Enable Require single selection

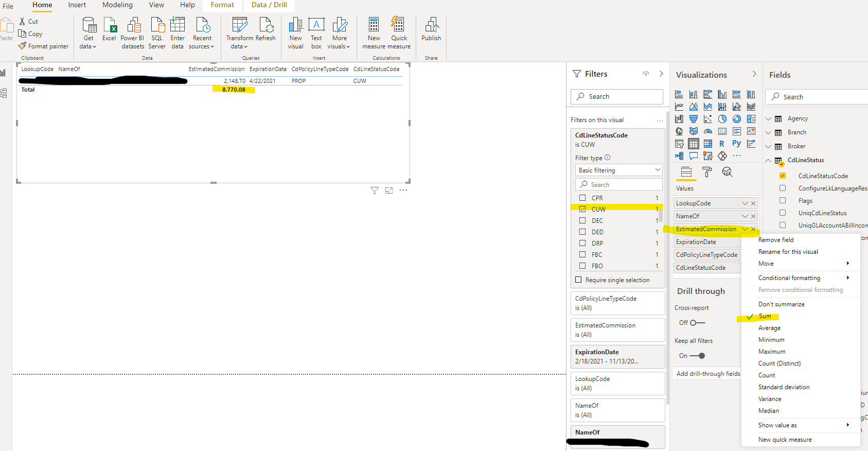pos(578,280)
